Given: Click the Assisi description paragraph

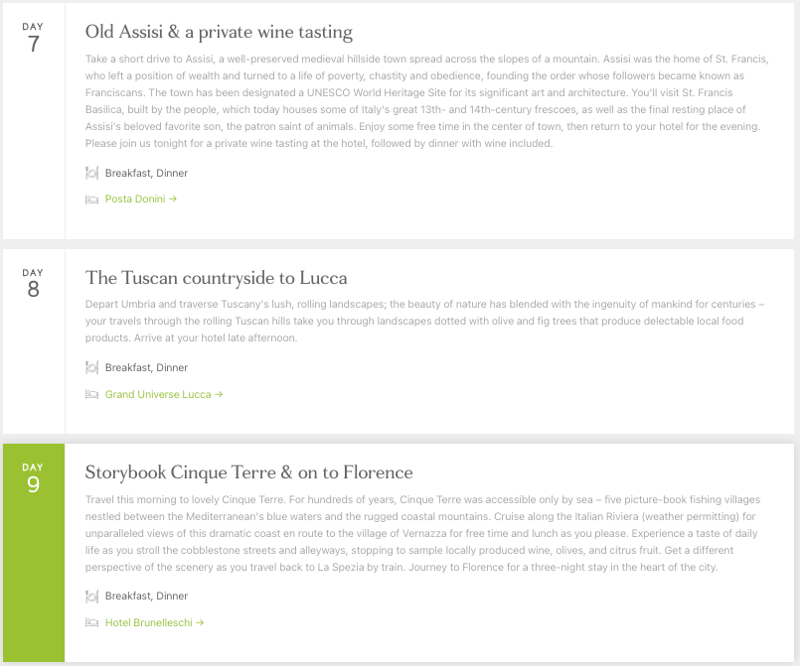Looking at the screenshot, I should coord(427,101).
